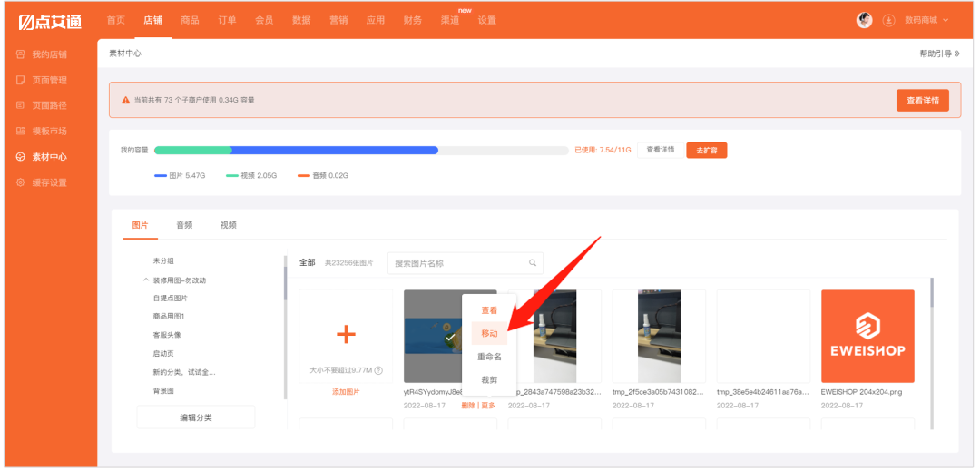Click the 去扩容 button
Viewport: 980px width, 471px height.
[706, 150]
